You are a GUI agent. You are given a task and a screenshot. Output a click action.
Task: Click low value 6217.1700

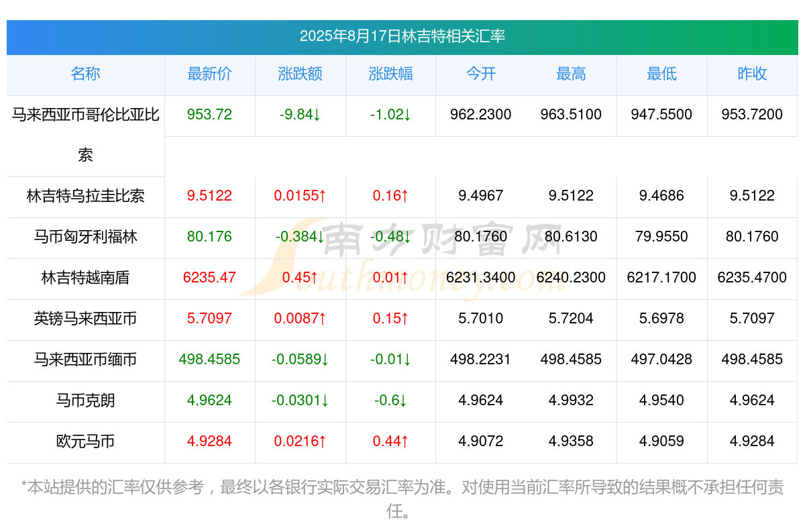(661, 278)
